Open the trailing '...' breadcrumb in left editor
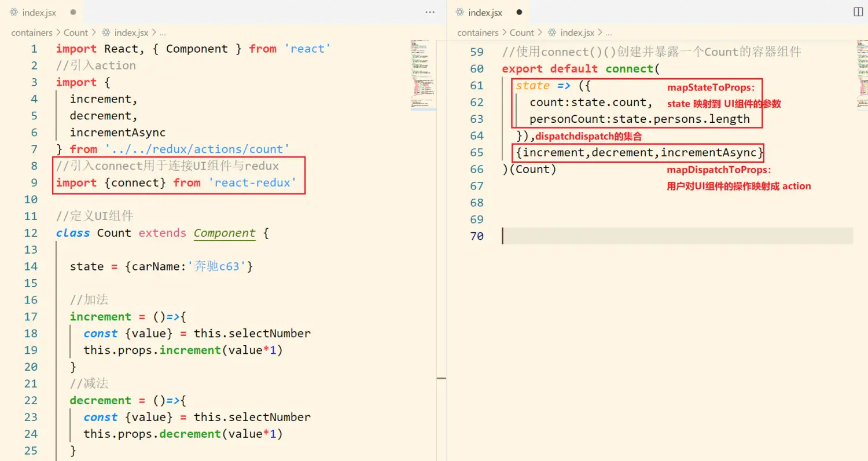The width and height of the screenshot is (868, 461). 163,33
